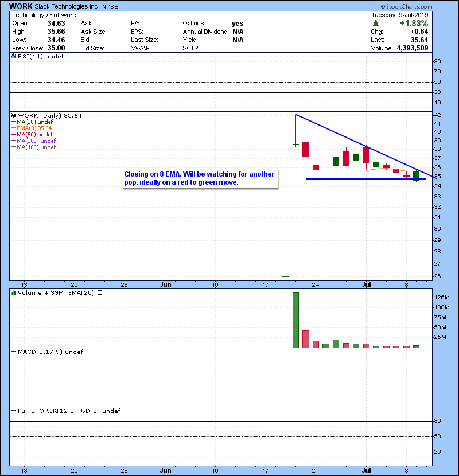Click the purple MA(200) legend entry
Viewport: 459px width, 476px height.
coord(36,141)
